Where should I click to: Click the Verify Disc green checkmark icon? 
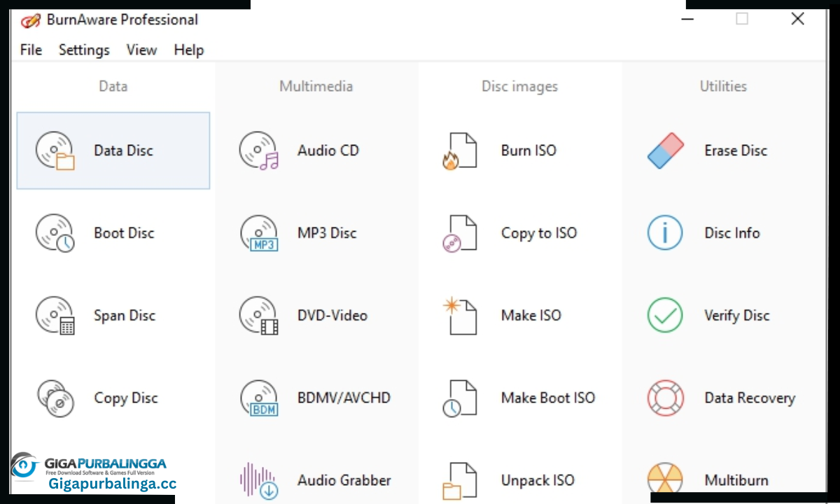pos(665,316)
